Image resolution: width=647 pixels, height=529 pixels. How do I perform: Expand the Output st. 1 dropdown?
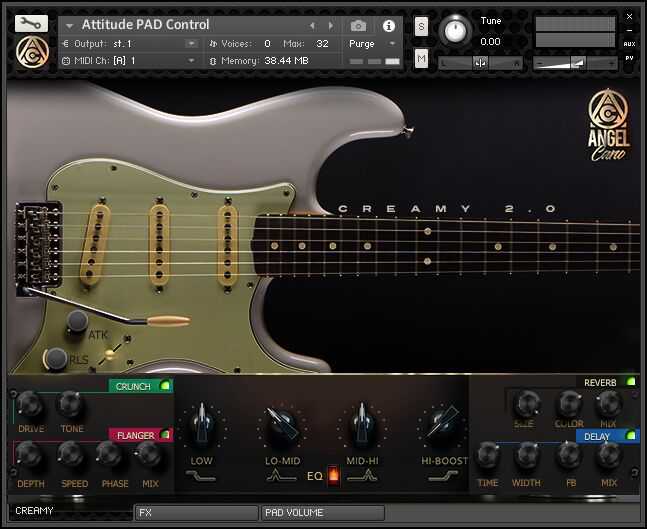[x=191, y=43]
